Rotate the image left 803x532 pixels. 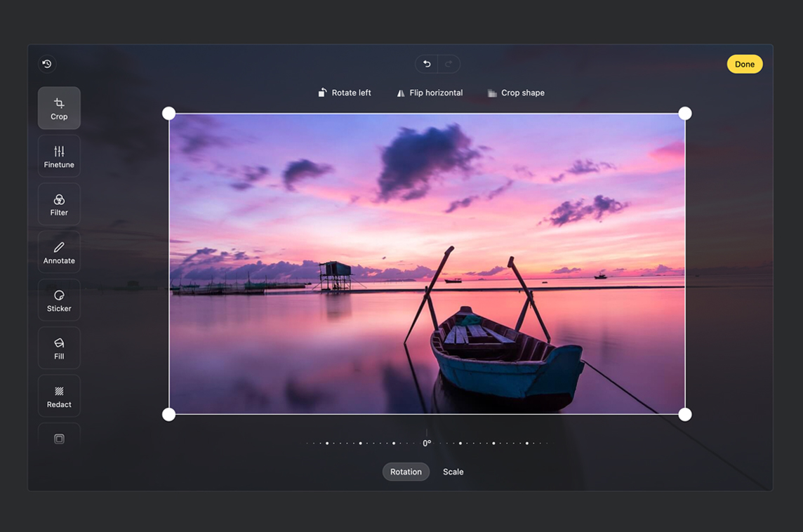tap(345, 93)
